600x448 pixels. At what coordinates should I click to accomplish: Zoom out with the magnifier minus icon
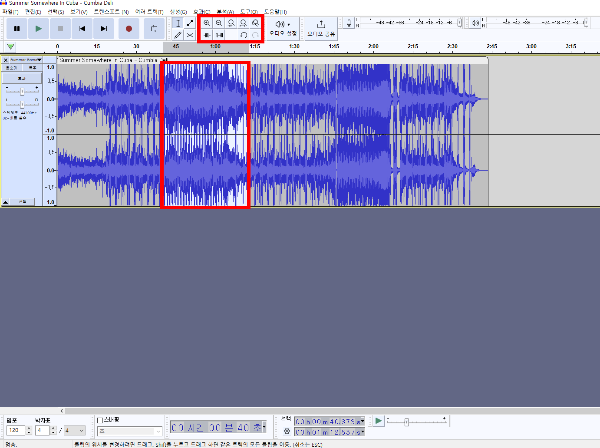click(219, 23)
